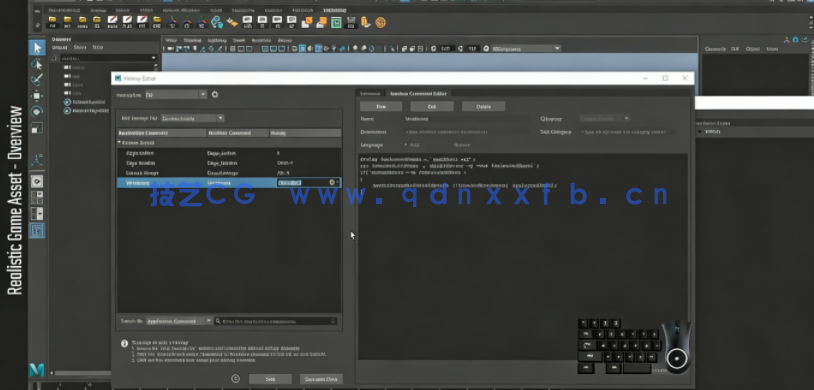Viewport: 814px width, 390px height.
Task: Open the Object menu in Channel Box
Action: coord(752,49)
